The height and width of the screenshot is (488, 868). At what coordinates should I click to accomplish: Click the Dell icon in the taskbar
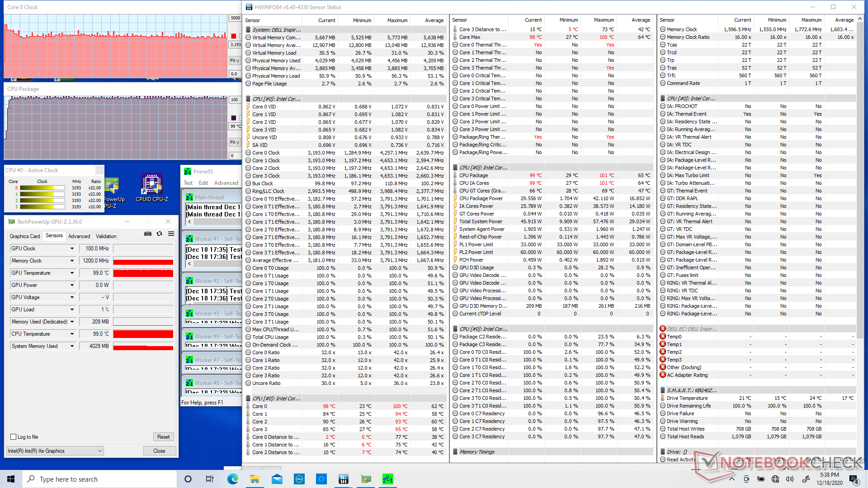click(x=299, y=479)
